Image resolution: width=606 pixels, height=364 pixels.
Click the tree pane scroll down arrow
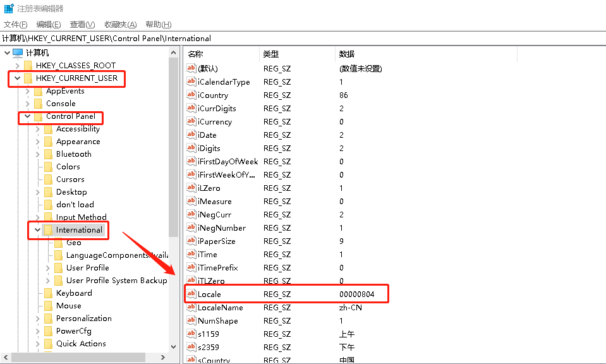(174, 347)
